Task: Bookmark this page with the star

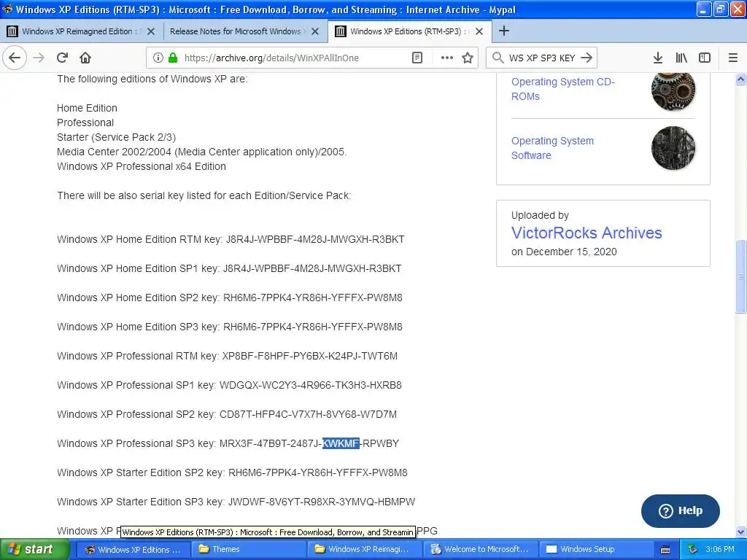Action: click(468, 58)
